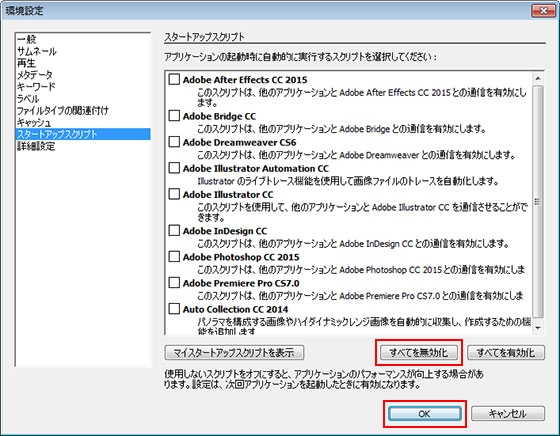The width and height of the screenshot is (560, 436).
Task: Toggle the Auto Collection CC 2014 checkbox
Action: 174,309
